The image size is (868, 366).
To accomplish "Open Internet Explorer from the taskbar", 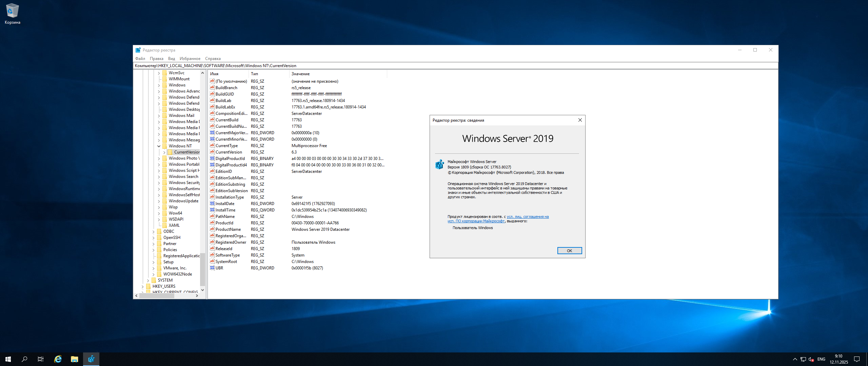I will coord(58,359).
